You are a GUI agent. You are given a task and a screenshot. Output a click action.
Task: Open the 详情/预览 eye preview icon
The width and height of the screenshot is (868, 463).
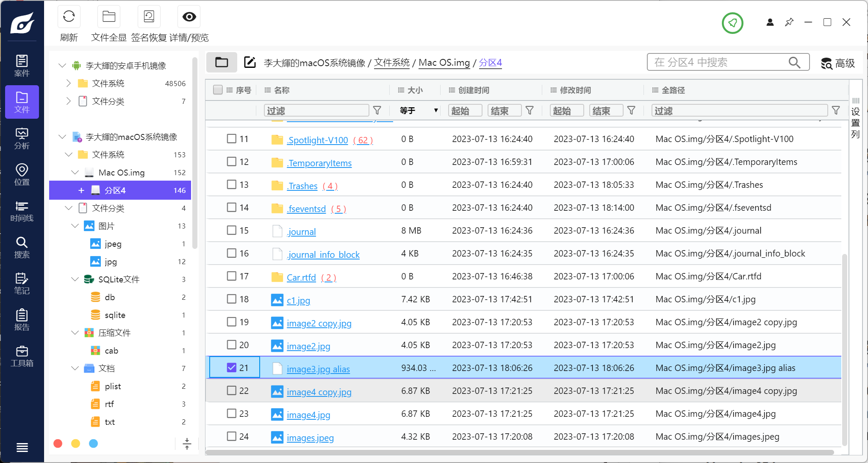click(x=189, y=17)
